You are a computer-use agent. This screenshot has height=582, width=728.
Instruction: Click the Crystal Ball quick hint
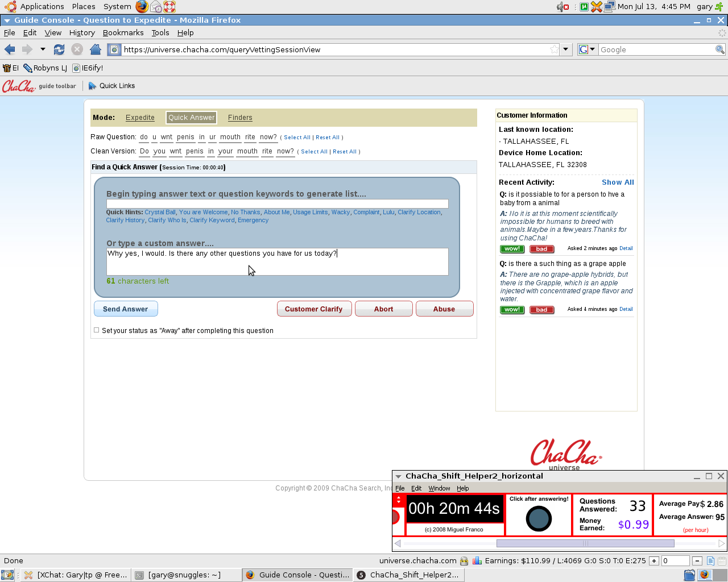pos(160,212)
